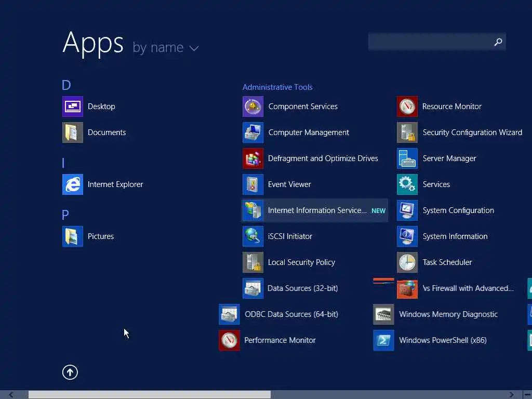This screenshot has height=399, width=532.
Task: Open Firewall with Advanced Security icon
Action: click(407, 289)
